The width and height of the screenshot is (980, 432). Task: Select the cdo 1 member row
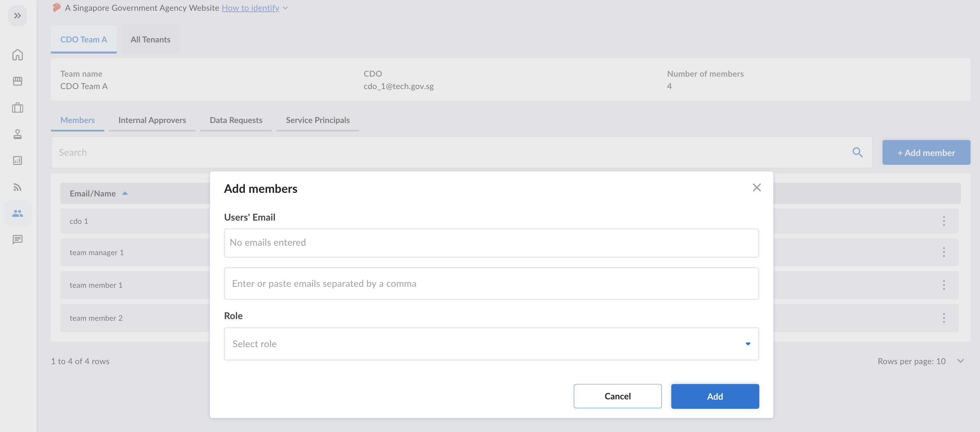135,221
